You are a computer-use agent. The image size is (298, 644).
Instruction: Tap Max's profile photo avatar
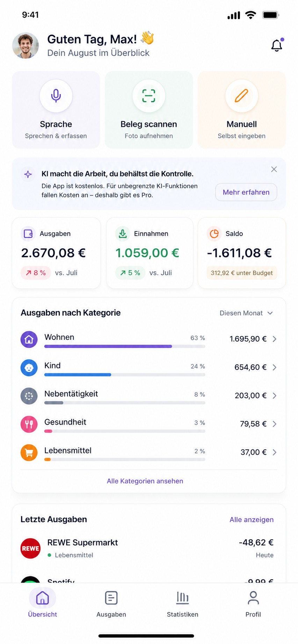click(26, 45)
